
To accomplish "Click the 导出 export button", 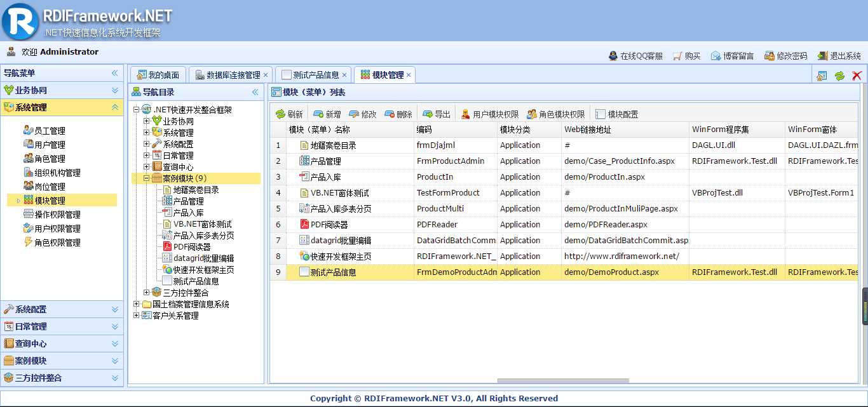I will click(x=436, y=114).
